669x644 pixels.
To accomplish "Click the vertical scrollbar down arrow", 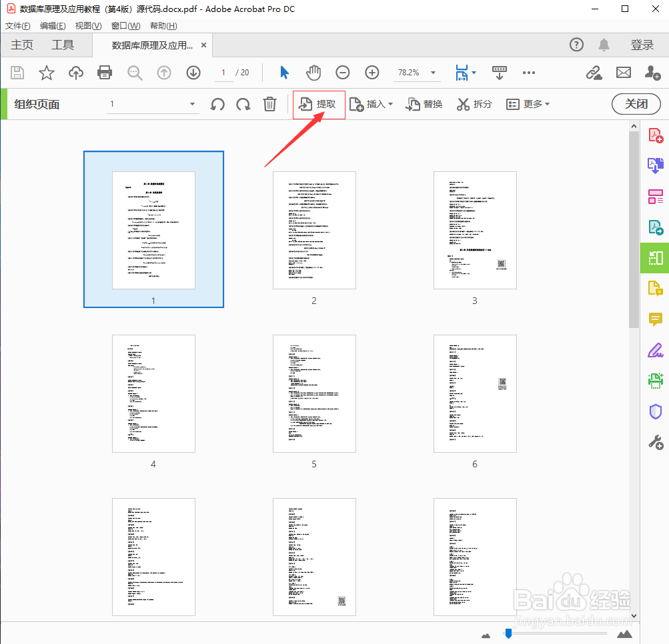I will coord(634,616).
